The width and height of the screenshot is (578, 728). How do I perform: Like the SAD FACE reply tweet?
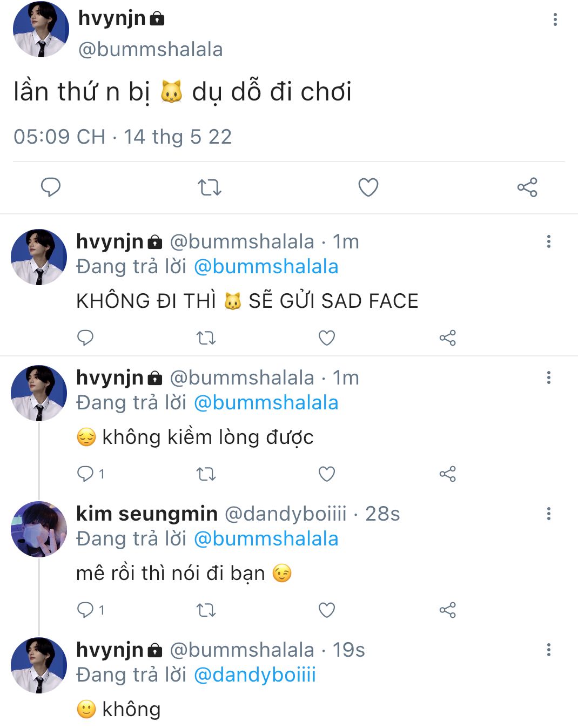click(x=326, y=338)
